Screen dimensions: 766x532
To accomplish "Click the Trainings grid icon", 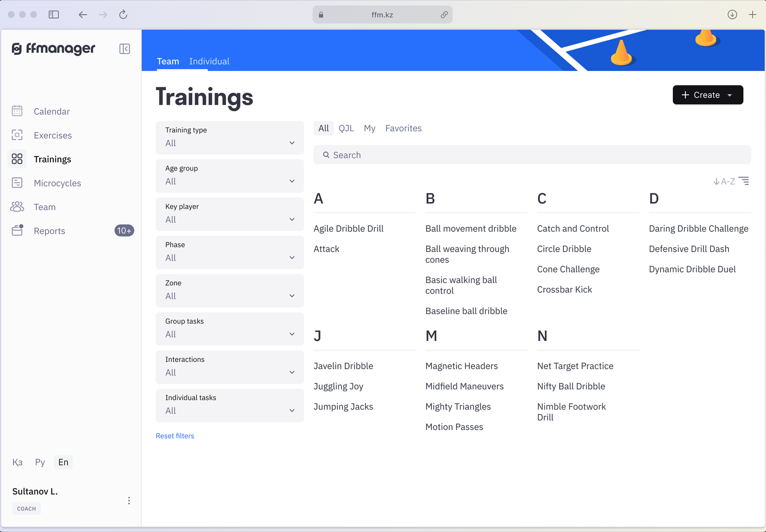I will [17, 159].
